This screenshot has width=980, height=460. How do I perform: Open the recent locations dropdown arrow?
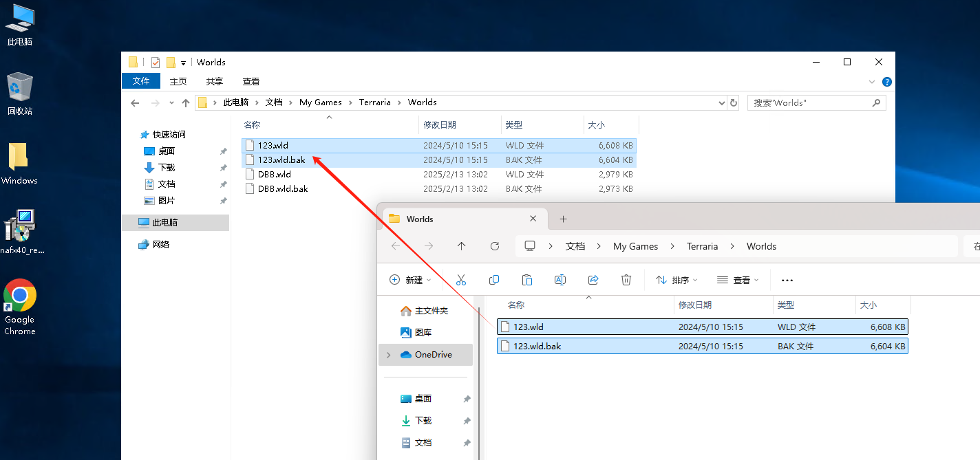(x=171, y=103)
